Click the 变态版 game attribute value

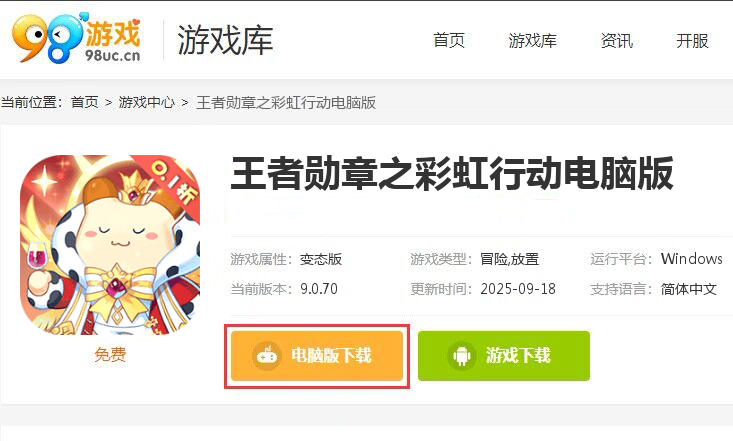[x=321, y=259]
